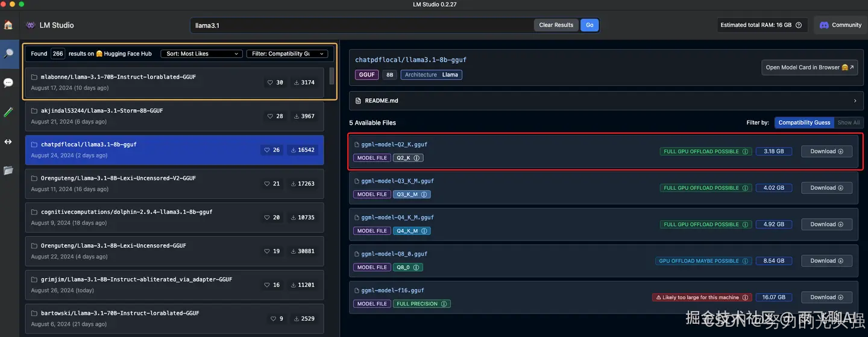Select the Search magnifier sidebar icon
Viewport: 868px width, 337px height.
click(8, 54)
